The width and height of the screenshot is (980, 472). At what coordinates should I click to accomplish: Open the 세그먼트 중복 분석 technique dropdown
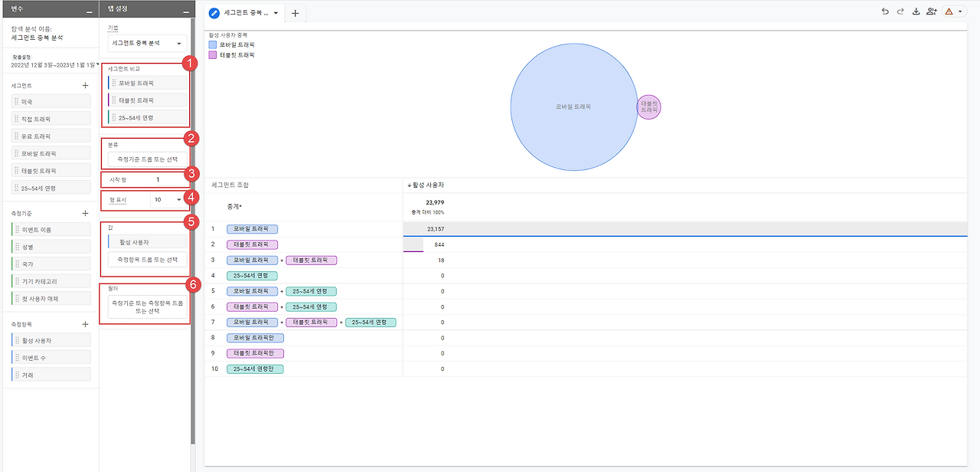point(146,44)
